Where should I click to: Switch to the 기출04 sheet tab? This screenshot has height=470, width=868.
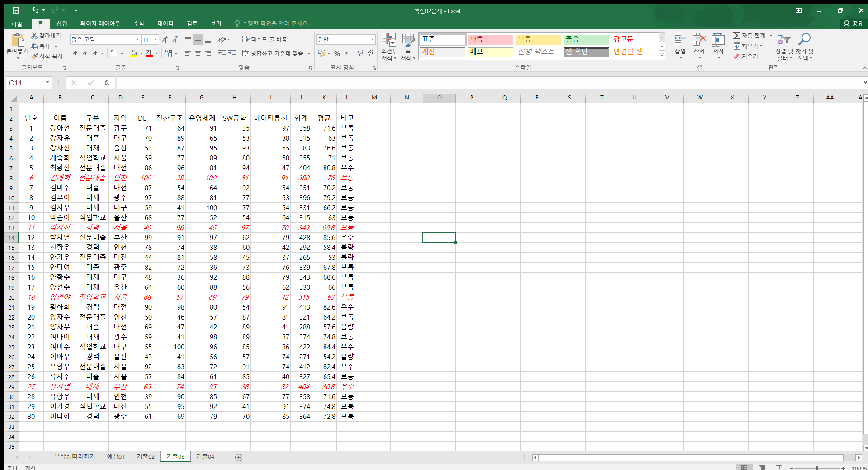(x=205, y=457)
